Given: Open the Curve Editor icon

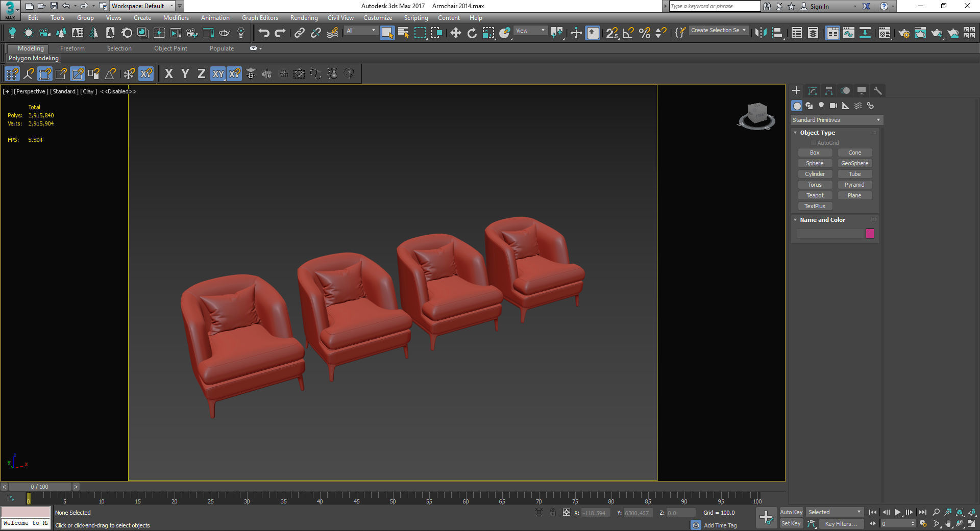Looking at the screenshot, I should pos(848,33).
